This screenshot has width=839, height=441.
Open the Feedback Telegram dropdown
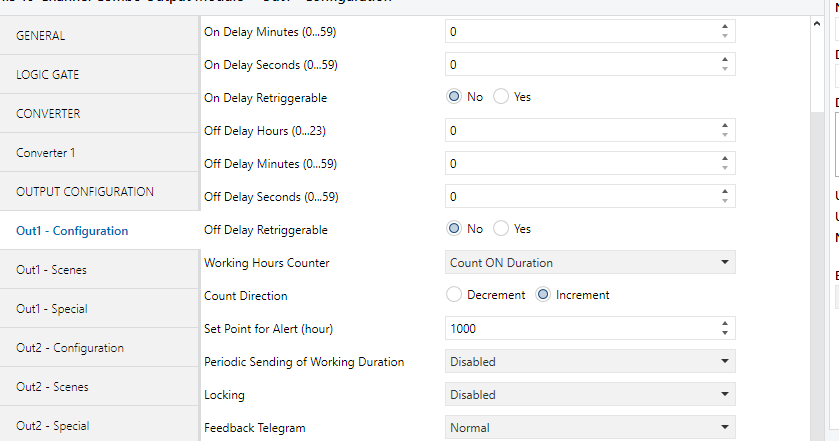(590, 427)
